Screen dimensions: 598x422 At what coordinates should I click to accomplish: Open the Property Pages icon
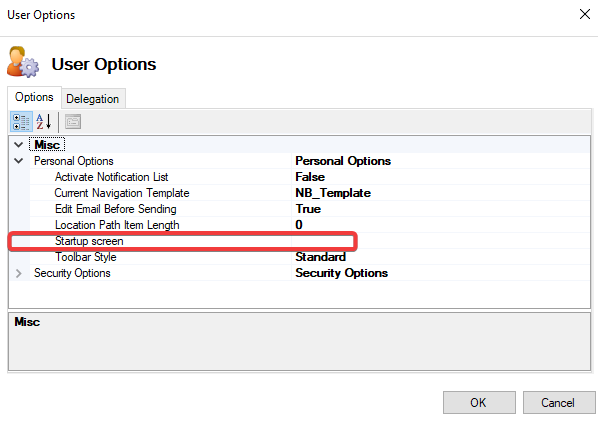[73, 122]
